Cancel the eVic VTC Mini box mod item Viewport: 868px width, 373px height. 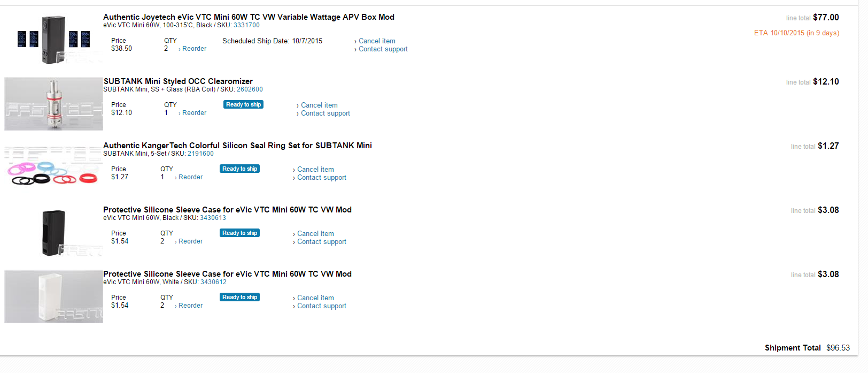click(x=377, y=41)
